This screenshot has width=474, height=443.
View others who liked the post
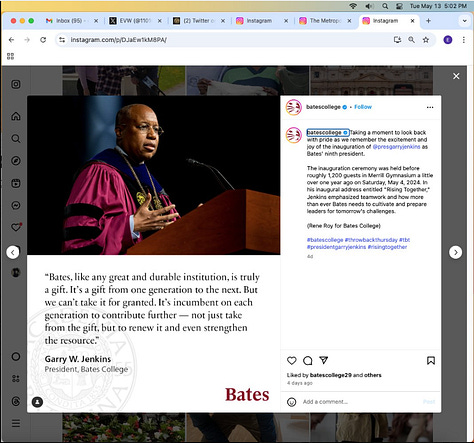373,375
